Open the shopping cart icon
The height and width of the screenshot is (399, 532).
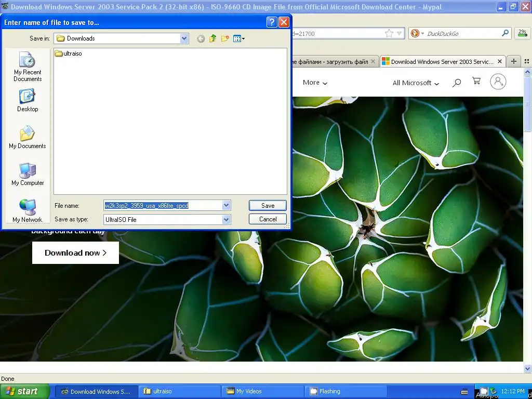point(476,81)
